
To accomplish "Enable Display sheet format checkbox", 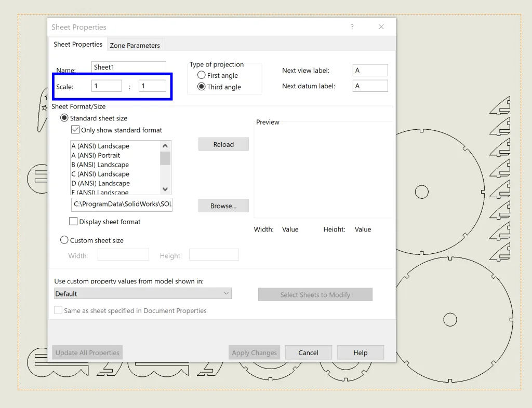I will pyautogui.click(x=73, y=222).
